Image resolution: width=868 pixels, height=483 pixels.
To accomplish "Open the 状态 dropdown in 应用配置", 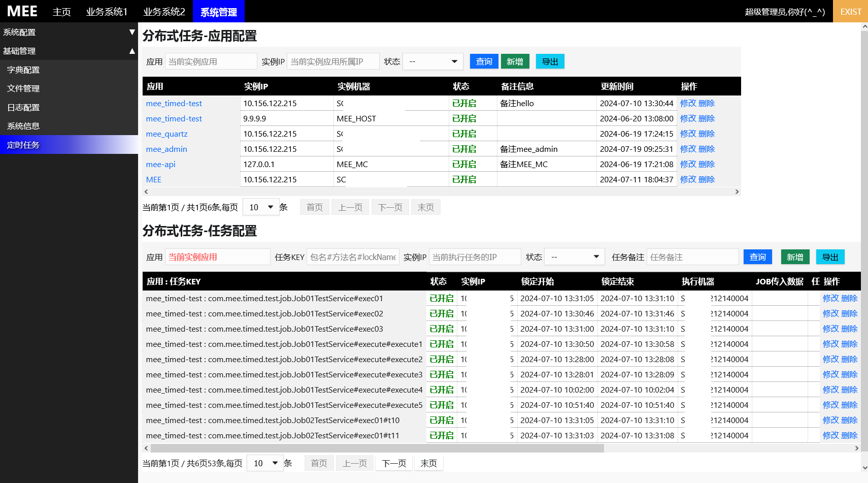I will coord(433,61).
